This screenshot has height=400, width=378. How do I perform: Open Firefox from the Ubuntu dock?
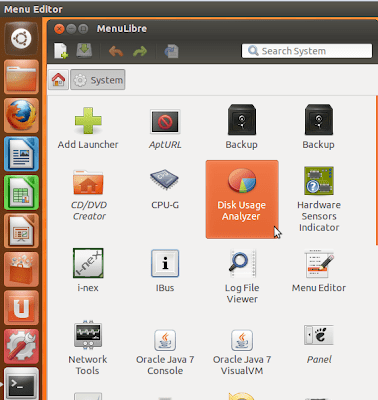tap(21, 115)
